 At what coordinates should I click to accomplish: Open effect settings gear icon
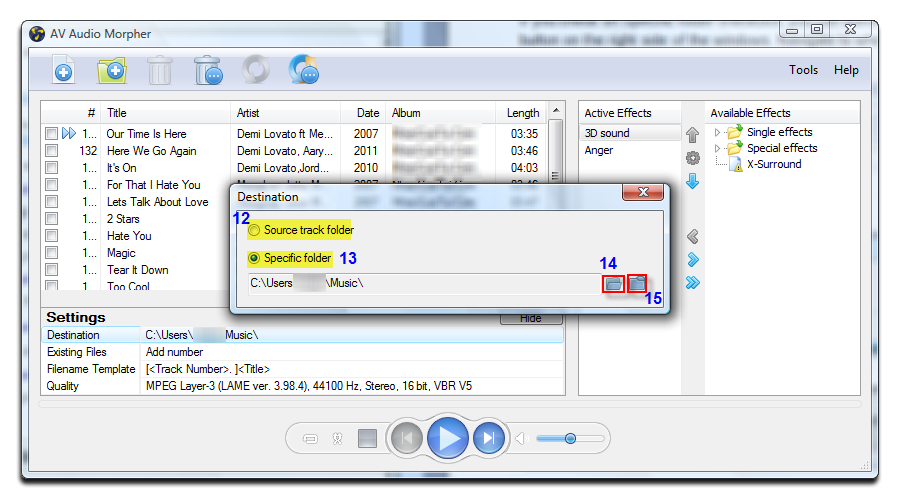tap(693, 158)
